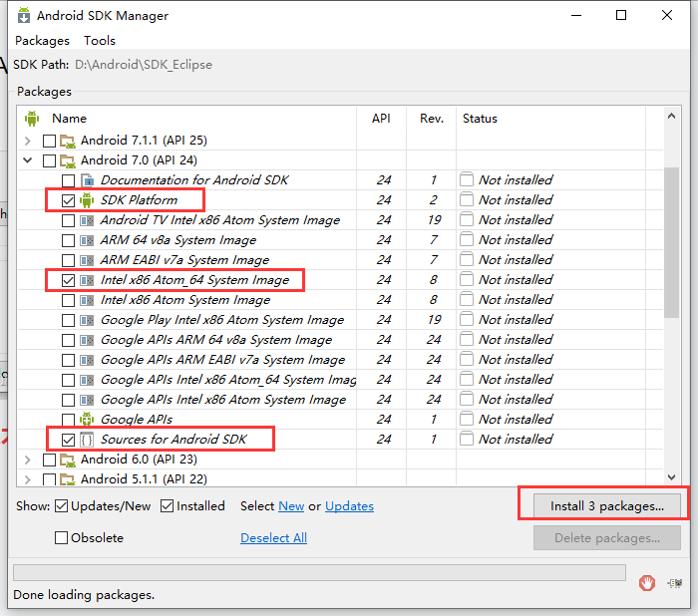Click the Android 5.1.1 folder icon

tap(68, 479)
